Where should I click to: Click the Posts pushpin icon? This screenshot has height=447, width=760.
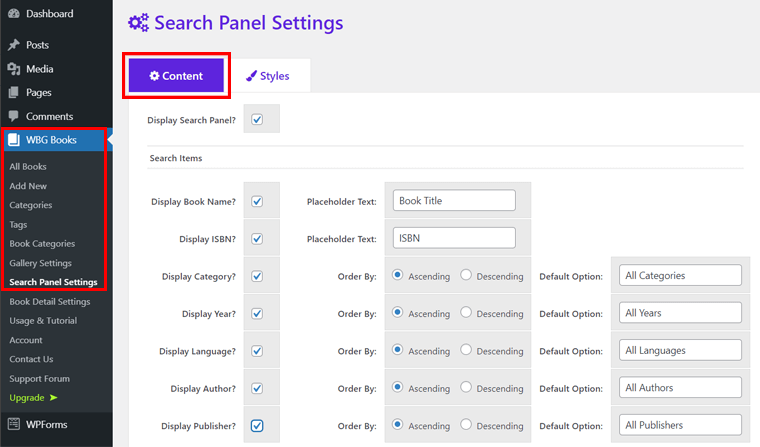point(14,45)
